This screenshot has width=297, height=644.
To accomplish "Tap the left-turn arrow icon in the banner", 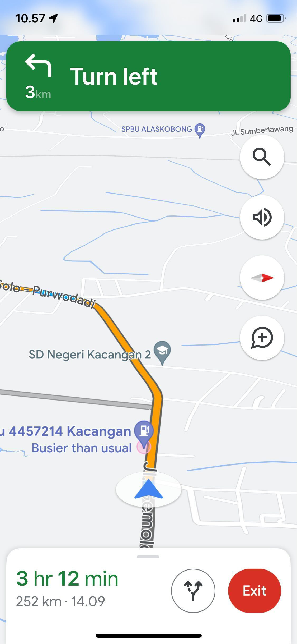I will (x=38, y=65).
